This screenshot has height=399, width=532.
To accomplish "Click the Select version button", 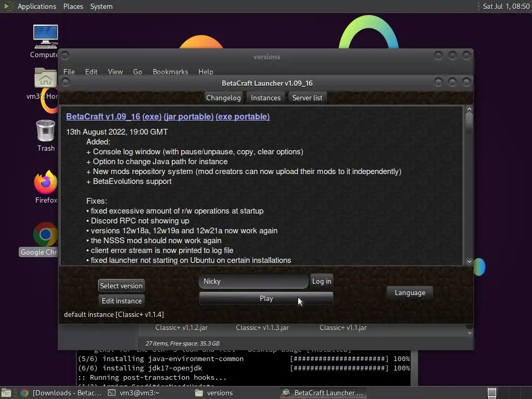I will [x=121, y=286].
